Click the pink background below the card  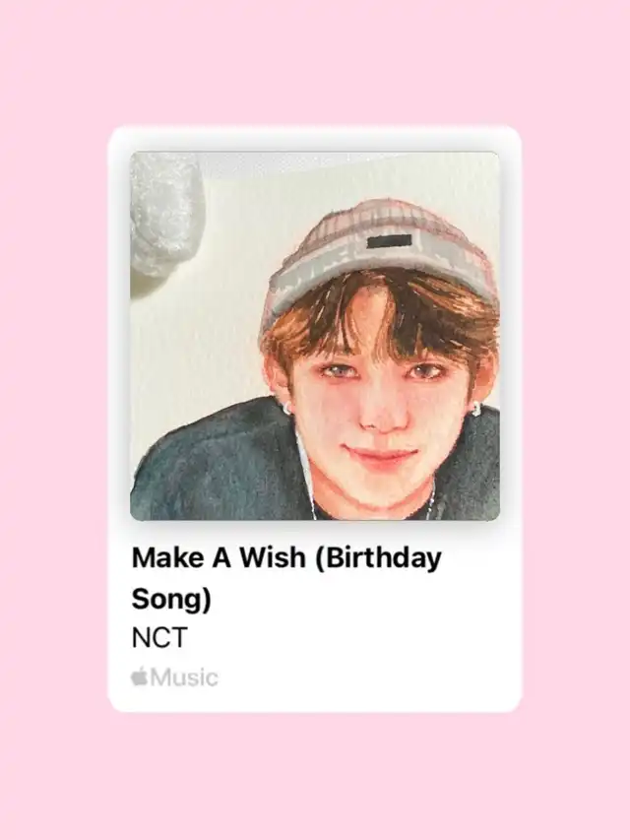[315, 777]
